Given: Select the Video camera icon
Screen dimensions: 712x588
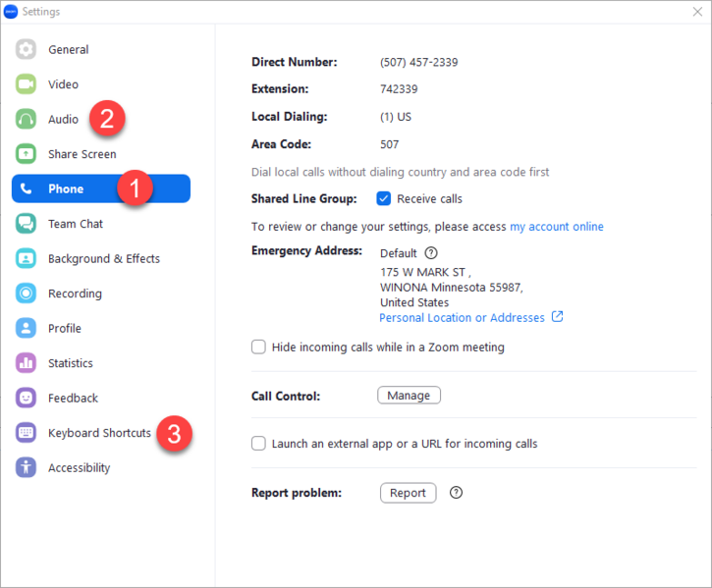Looking at the screenshot, I should tap(27, 84).
